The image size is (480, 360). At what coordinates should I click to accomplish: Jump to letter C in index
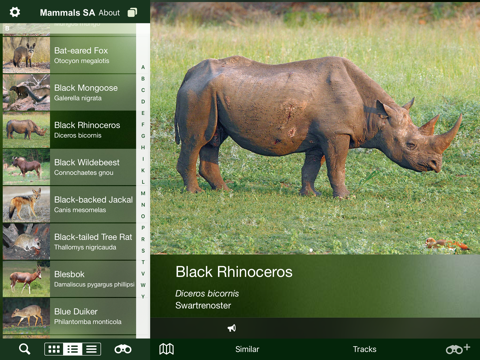[x=143, y=90]
